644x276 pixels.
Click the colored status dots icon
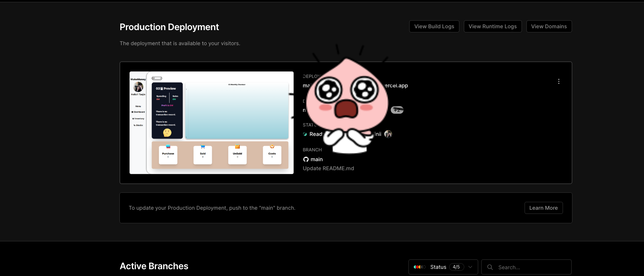point(419,267)
